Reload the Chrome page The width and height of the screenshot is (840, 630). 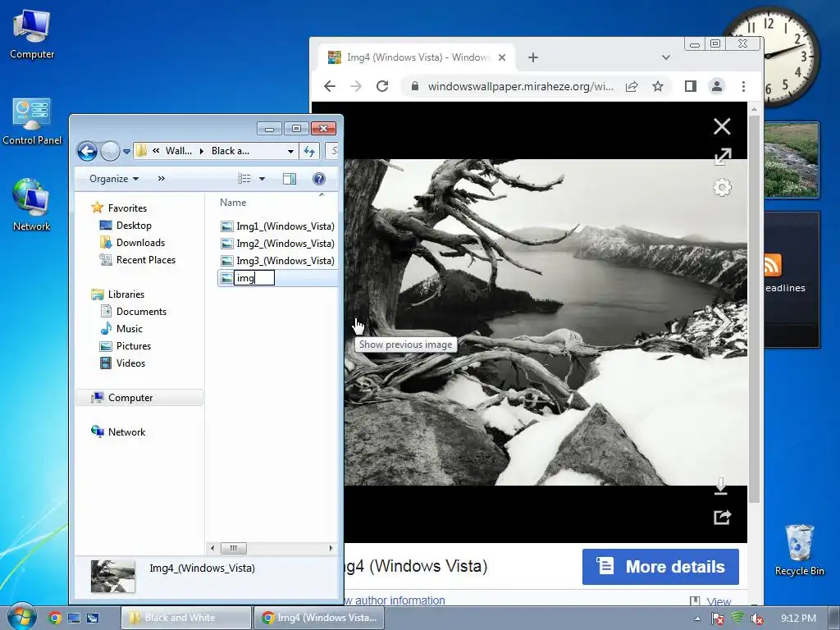(382, 86)
